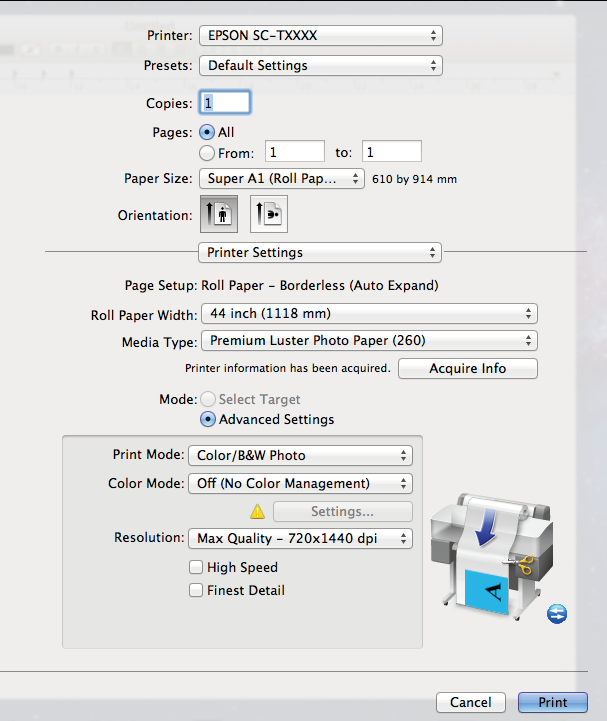Click the 610 by 914 mm text
607x721 pixels.
click(x=414, y=179)
